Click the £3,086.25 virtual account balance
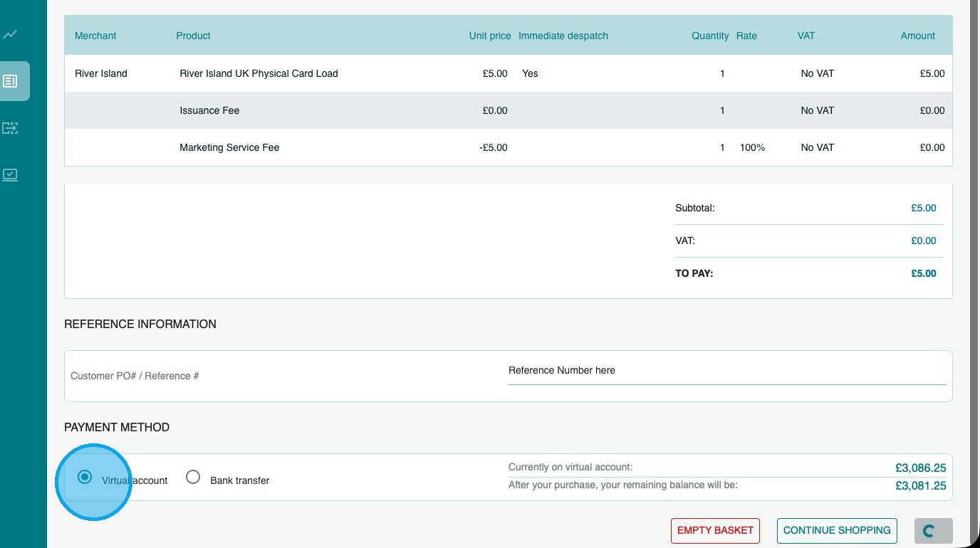The width and height of the screenshot is (980, 548). [921, 468]
